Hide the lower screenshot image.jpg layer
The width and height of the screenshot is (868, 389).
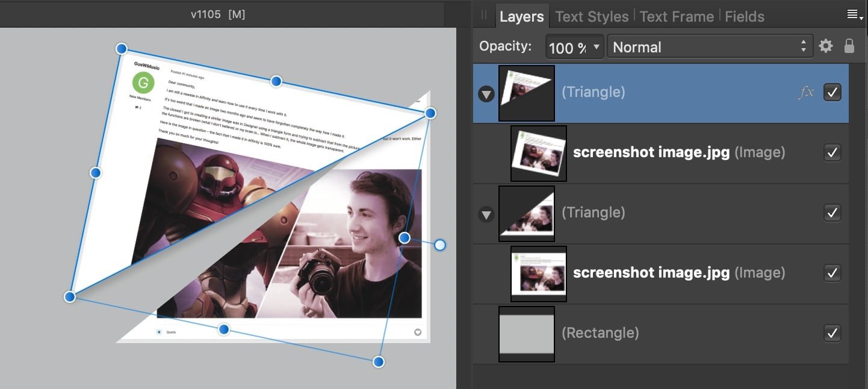(x=832, y=273)
